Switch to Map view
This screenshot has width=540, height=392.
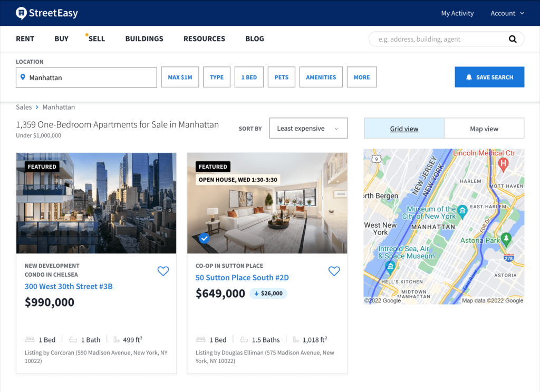[x=484, y=128]
